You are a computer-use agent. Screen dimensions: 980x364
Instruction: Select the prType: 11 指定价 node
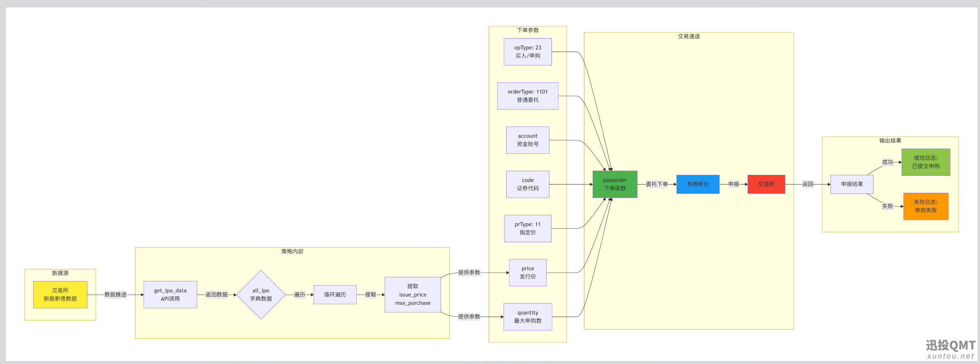coord(527,229)
